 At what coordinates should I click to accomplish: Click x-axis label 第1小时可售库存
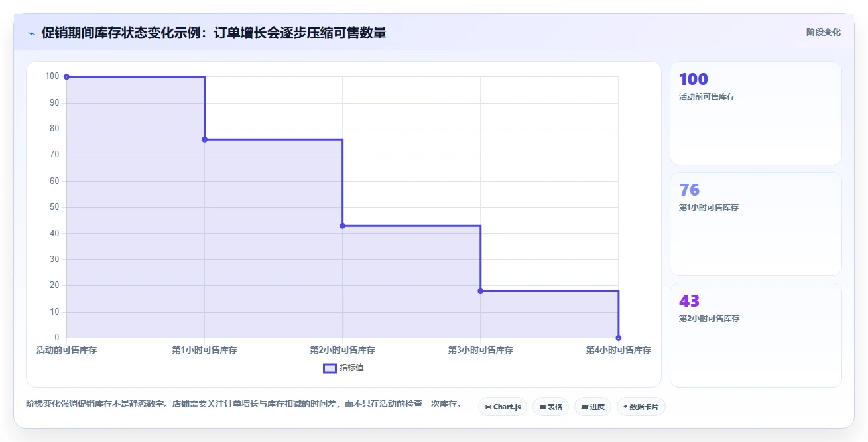[204, 350]
